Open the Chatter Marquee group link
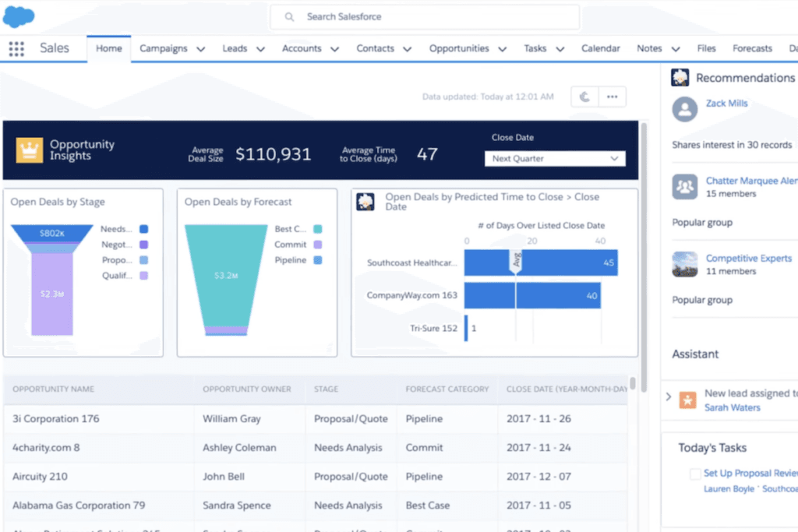Viewport: 798px width, 532px height. 752,181
